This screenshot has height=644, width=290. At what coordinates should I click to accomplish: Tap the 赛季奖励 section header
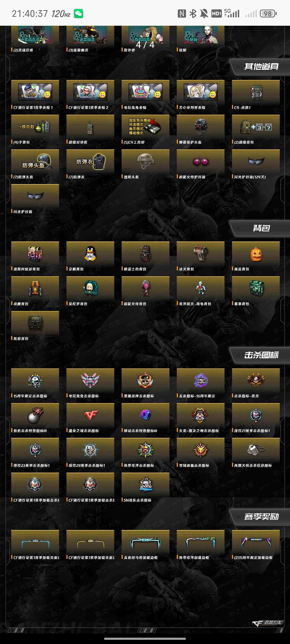point(261,516)
